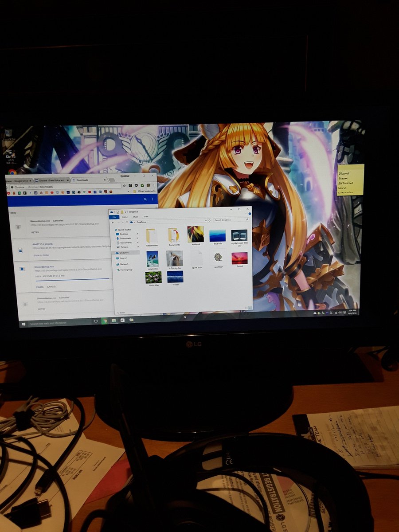Screen dimensions: 399x532
Task: Select Network in navigation pane
Action: [x=123, y=264]
